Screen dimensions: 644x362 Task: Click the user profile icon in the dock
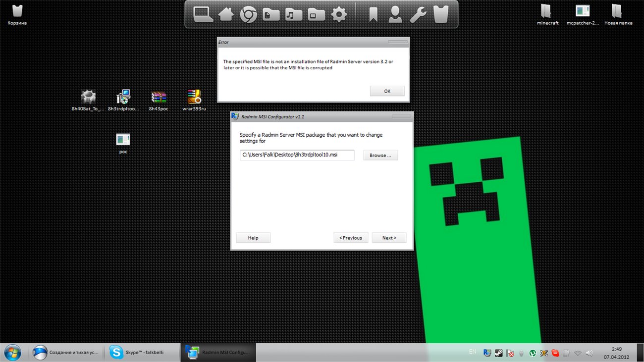(x=395, y=14)
